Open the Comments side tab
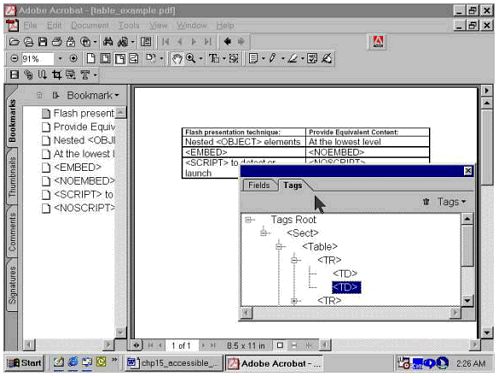The width and height of the screenshot is (499, 376). (x=12, y=231)
